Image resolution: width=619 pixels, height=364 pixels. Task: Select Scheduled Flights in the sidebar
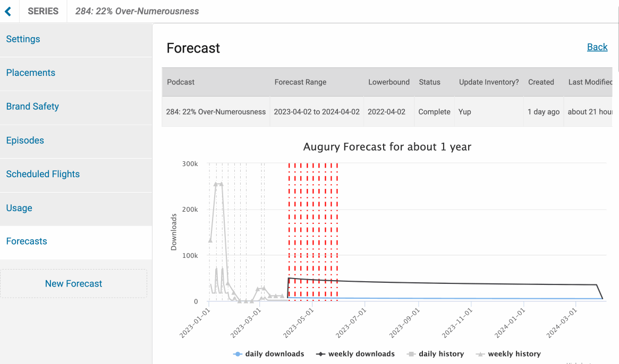[43, 174]
